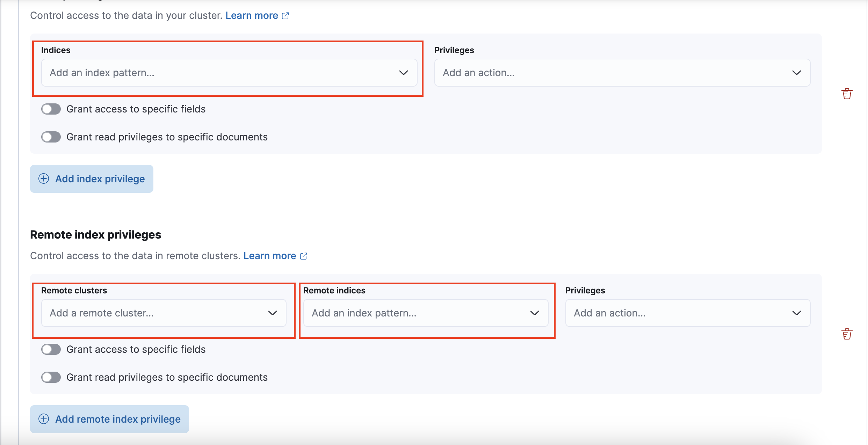Open the Remote indices dropdown arrow

pyautogui.click(x=535, y=313)
